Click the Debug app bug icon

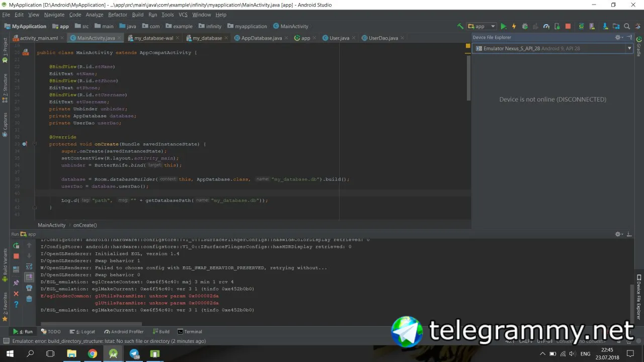pos(525,26)
